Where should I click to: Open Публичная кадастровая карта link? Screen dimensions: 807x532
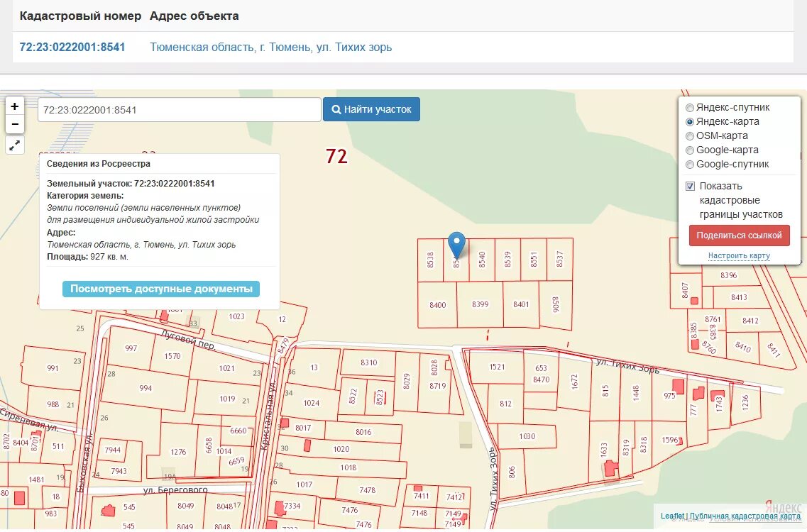click(x=745, y=516)
